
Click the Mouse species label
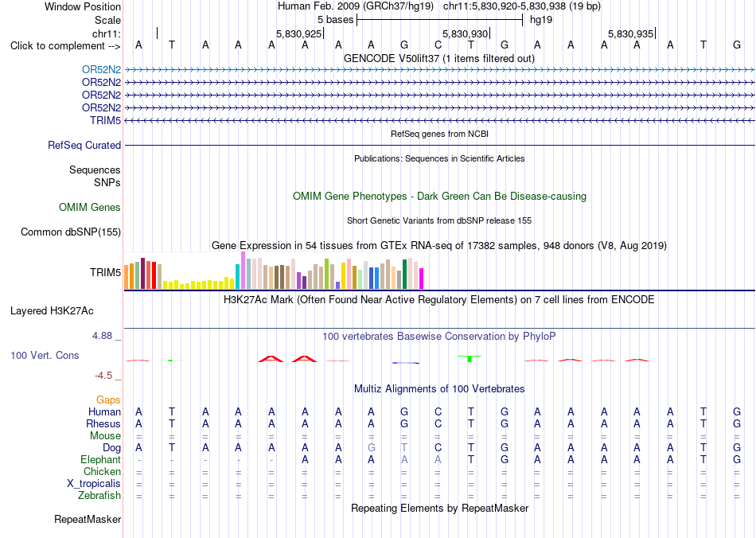click(105, 436)
